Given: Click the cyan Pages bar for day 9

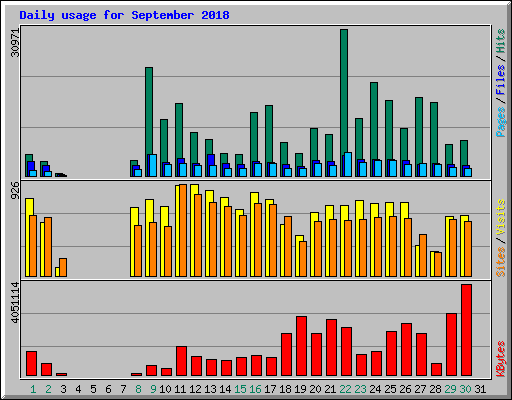Looking at the screenshot, I should click(153, 165).
